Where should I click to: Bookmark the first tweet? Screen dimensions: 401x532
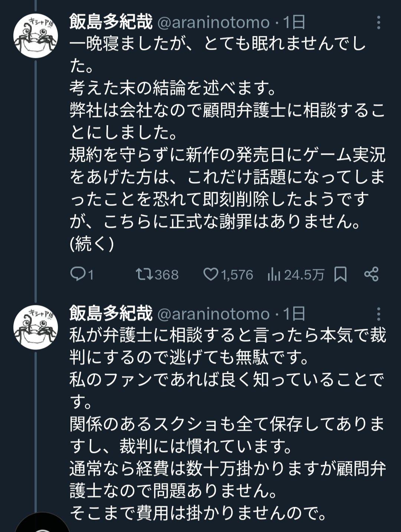pyautogui.click(x=340, y=275)
